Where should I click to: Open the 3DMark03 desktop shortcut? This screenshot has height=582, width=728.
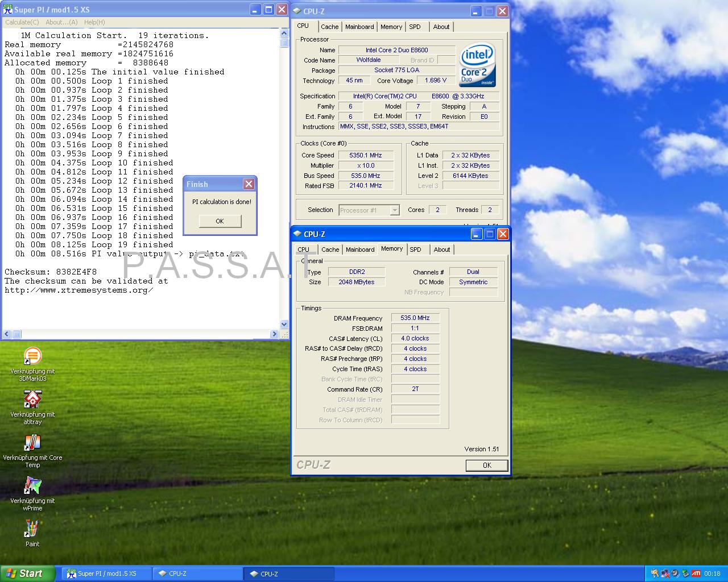click(x=32, y=356)
